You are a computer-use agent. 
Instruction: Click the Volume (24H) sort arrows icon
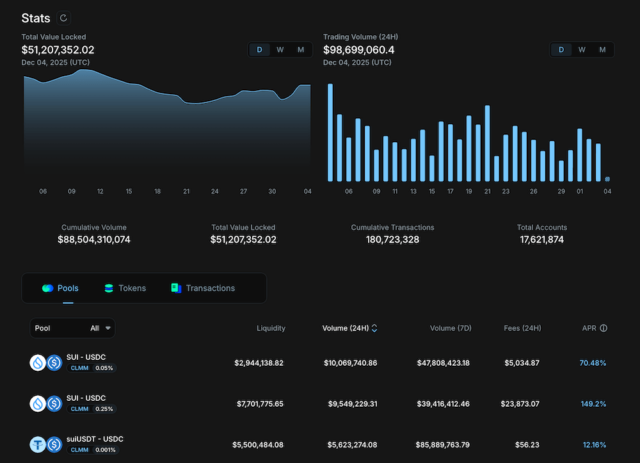click(x=374, y=327)
